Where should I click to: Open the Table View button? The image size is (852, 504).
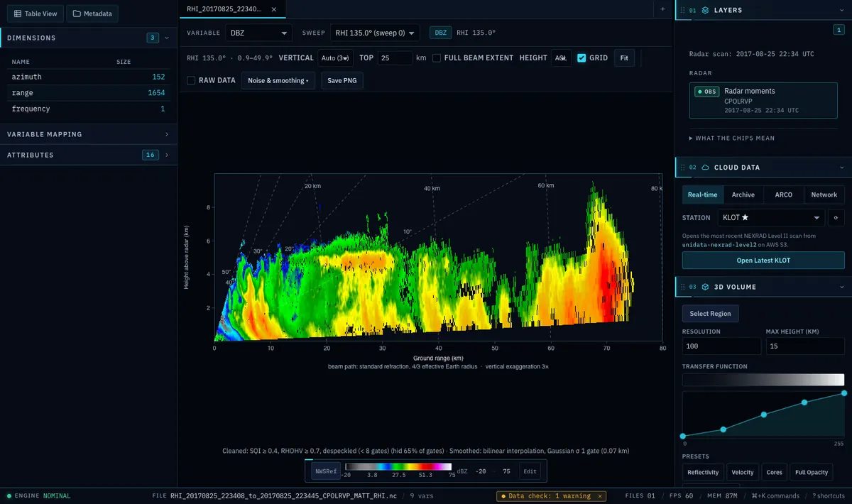(x=35, y=13)
